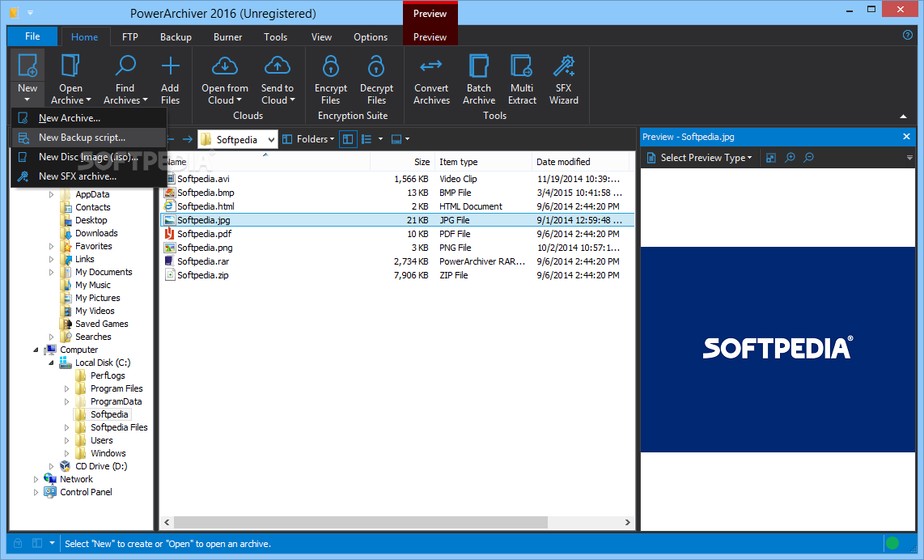The image size is (924, 560).
Task: Select the Softpedia.avi file
Action: pyautogui.click(x=203, y=179)
